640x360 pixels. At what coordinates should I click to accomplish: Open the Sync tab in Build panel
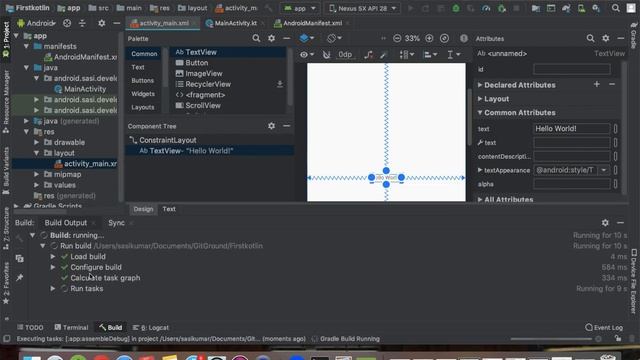coord(116,222)
